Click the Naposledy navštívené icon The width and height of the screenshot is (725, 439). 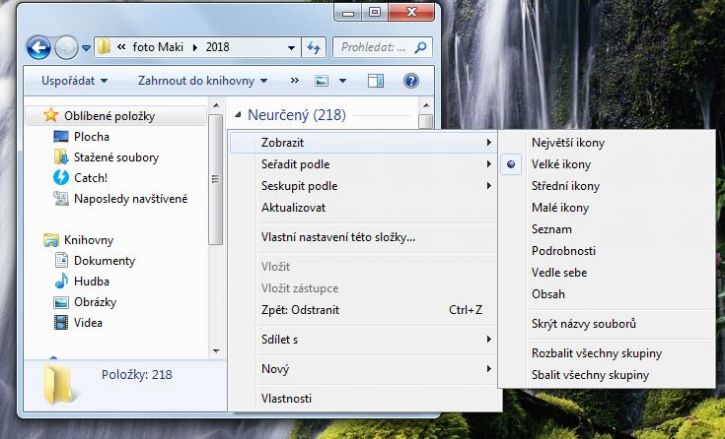(x=61, y=198)
